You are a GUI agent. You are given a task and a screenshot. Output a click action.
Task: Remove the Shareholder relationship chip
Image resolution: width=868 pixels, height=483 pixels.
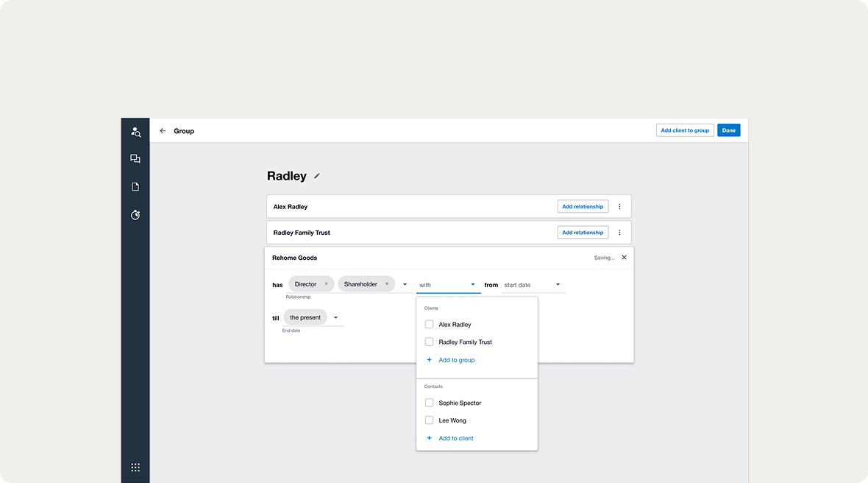click(x=387, y=284)
